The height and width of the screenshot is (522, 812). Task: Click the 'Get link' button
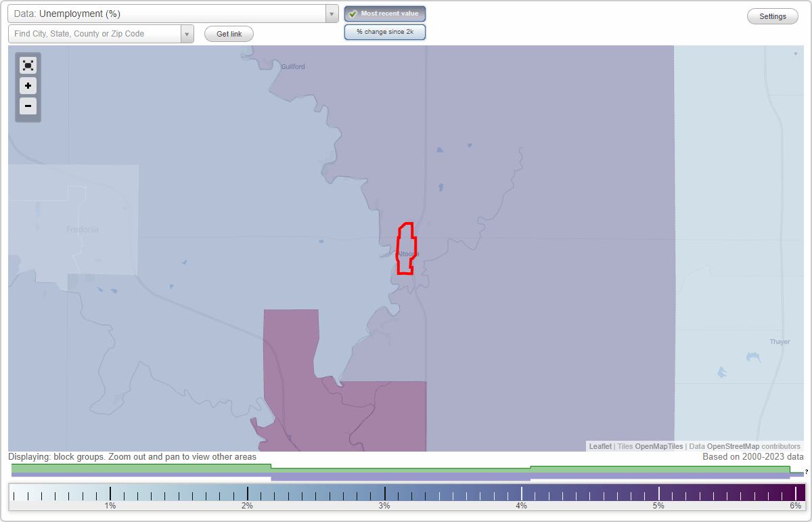click(228, 33)
